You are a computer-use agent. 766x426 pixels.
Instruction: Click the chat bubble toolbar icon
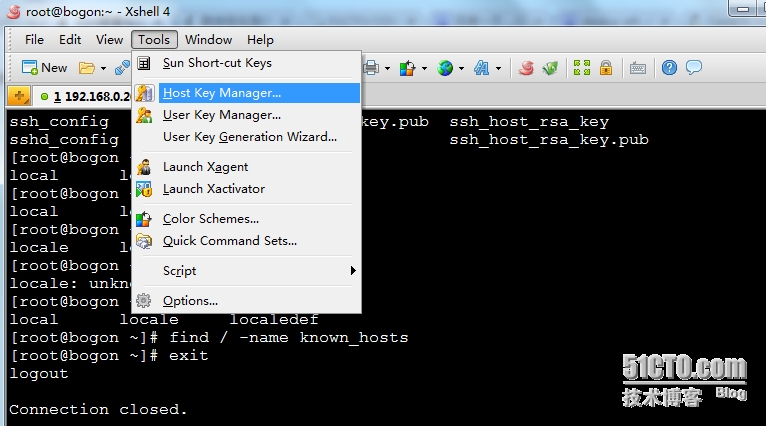(x=694, y=67)
